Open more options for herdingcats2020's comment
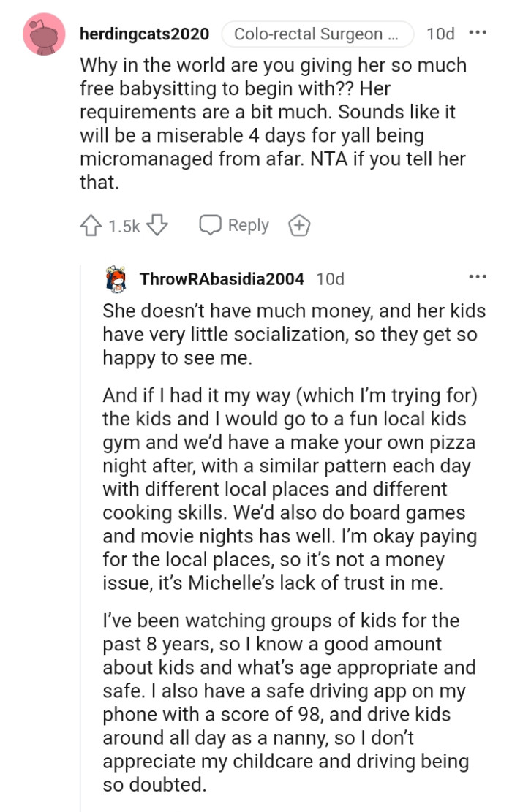This screenshot has height=812, width=512. coord(477,34)
